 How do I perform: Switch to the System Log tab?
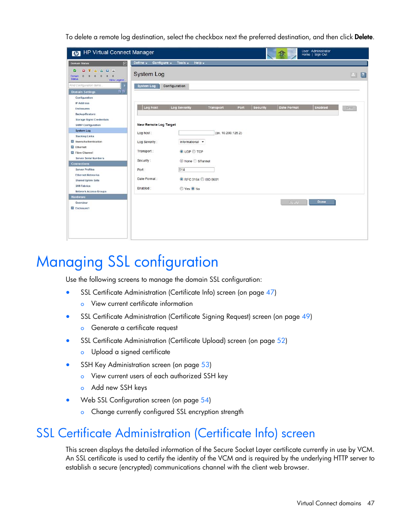[x=146, y=86]
